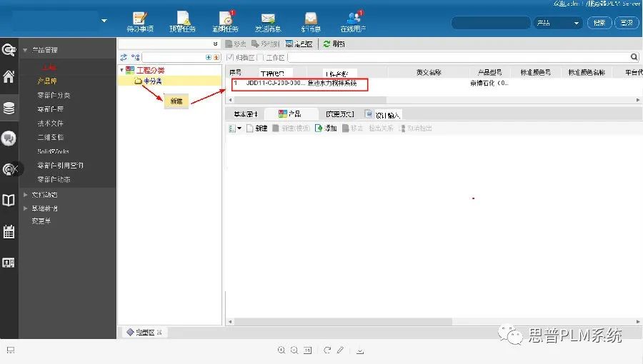643x364 pixels.
Task: Click the magnifier search icon in filter bar
Action: pos(634,57)
